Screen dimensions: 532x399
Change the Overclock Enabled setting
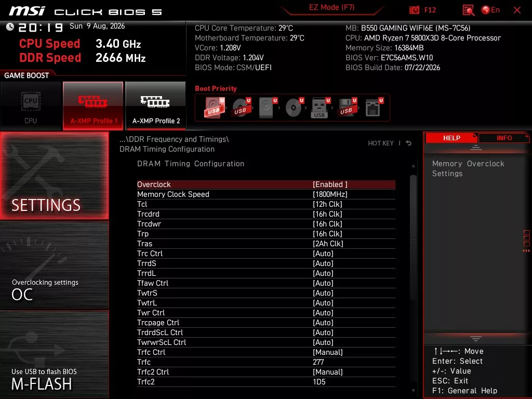[x=266, y=184]
